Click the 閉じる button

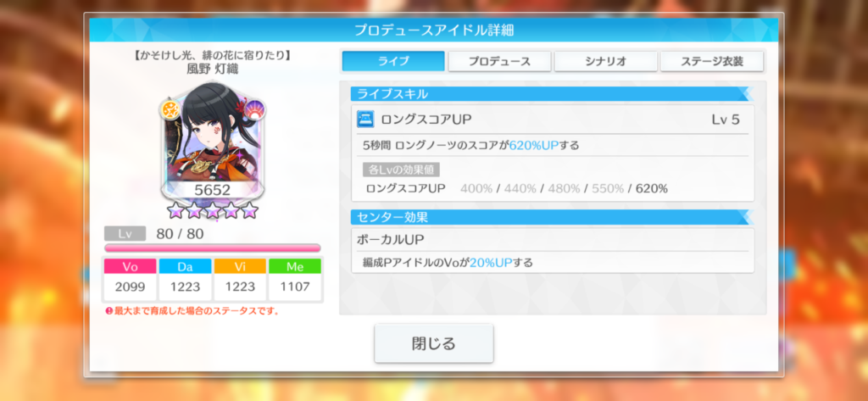point(433,343)
